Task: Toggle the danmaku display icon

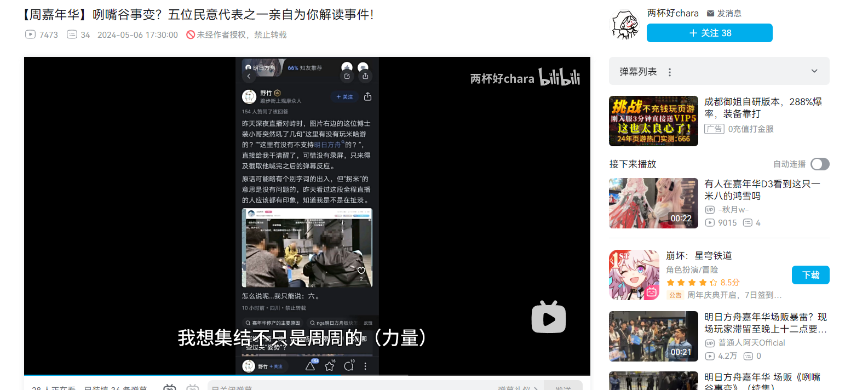Action: click(170, 387)
